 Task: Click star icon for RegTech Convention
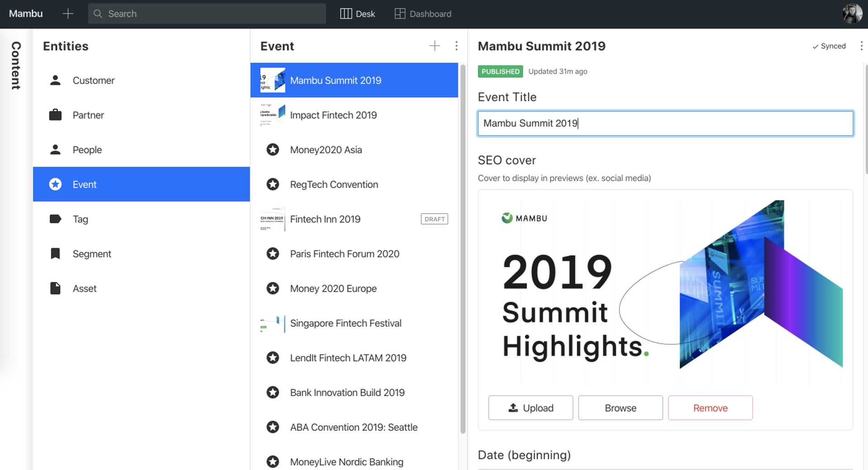tap(273, 184)
